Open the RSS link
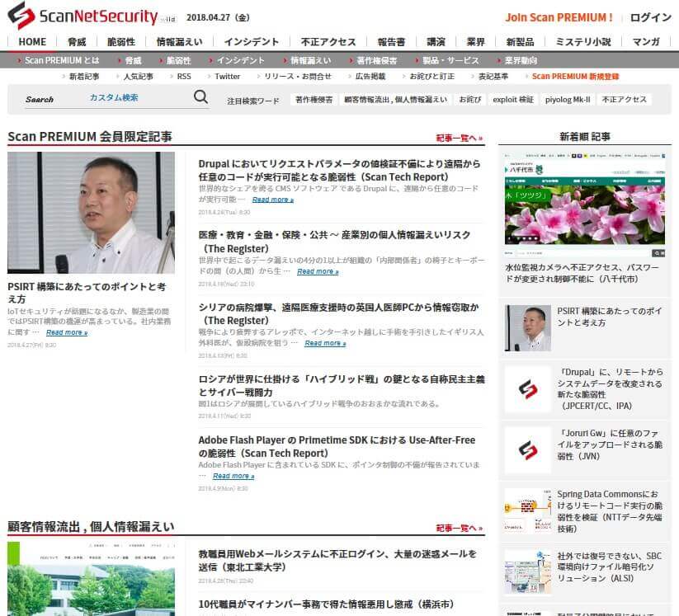679x616 pixels. pos(184,76)
